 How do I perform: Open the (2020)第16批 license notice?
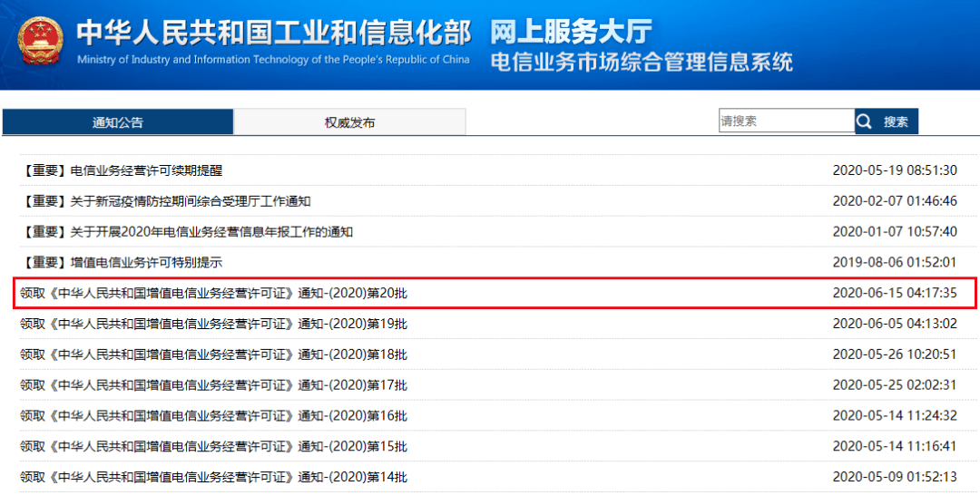click(214, 415)
